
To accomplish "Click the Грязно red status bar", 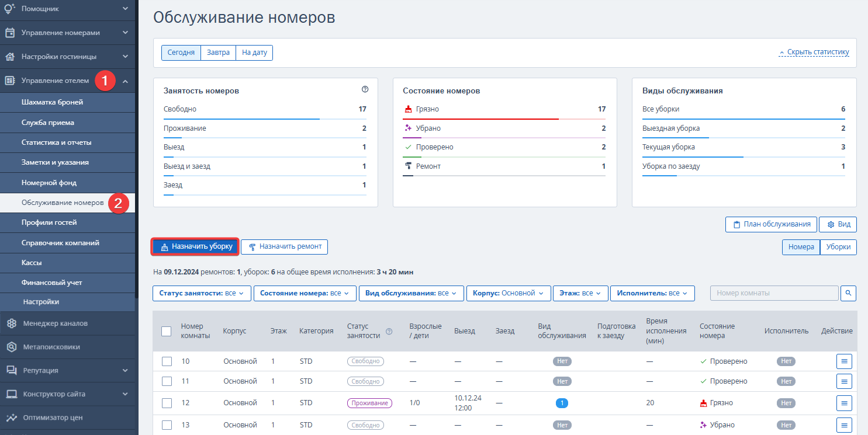I will [x=480, y=119].
